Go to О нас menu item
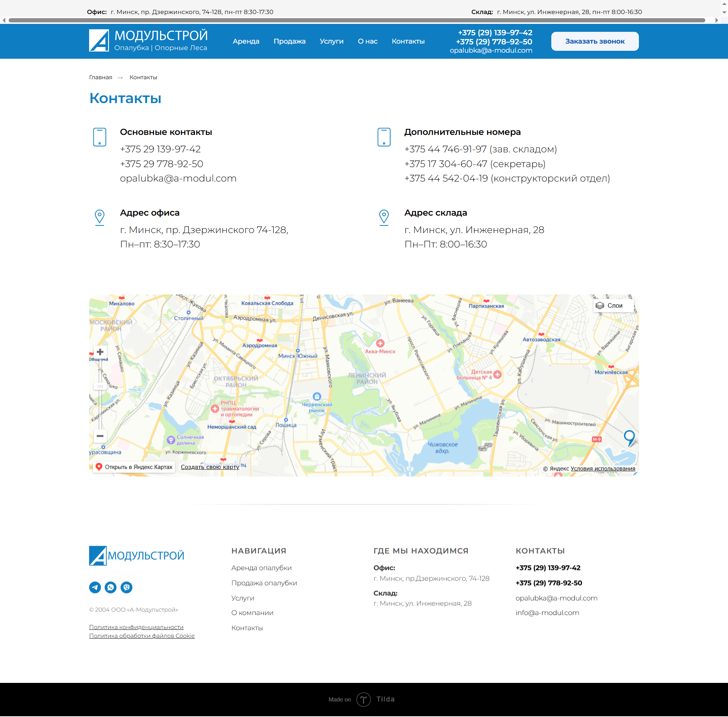 367,41
